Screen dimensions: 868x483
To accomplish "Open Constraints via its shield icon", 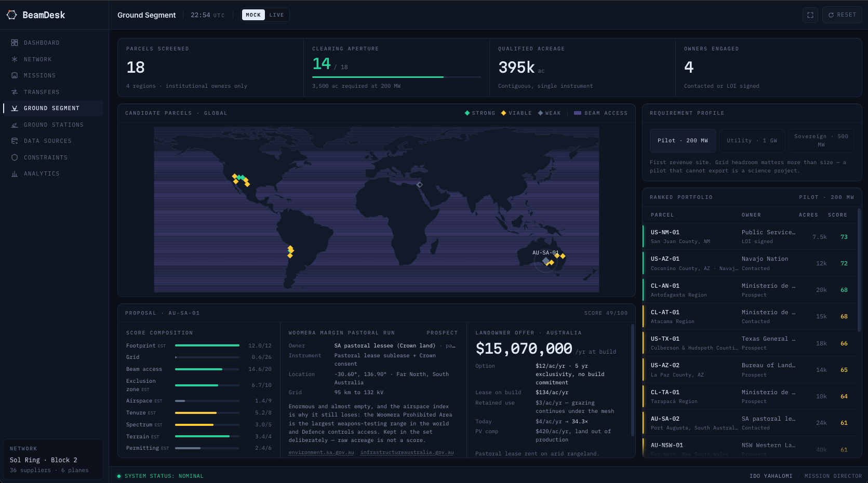I will [15, 157].
